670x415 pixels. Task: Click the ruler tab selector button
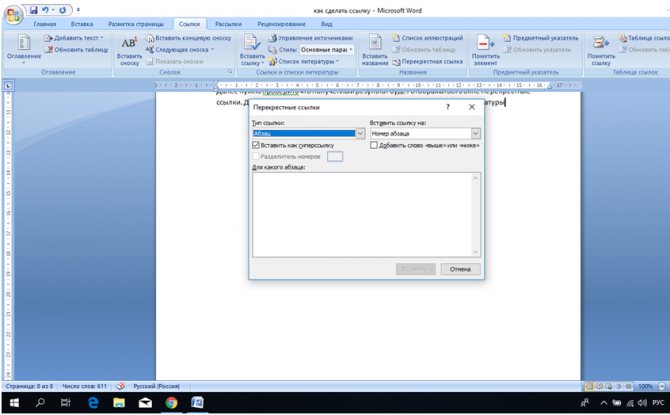pos(8,85)
